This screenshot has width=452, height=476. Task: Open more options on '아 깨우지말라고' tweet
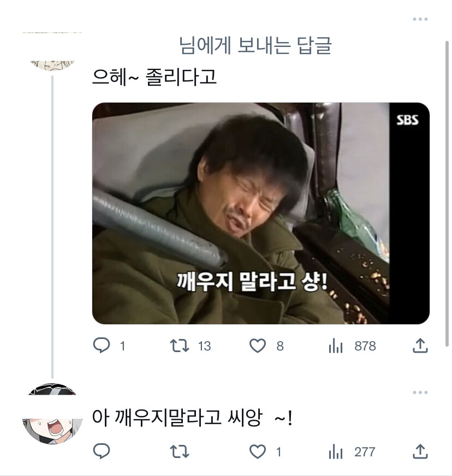coord(420,392)
